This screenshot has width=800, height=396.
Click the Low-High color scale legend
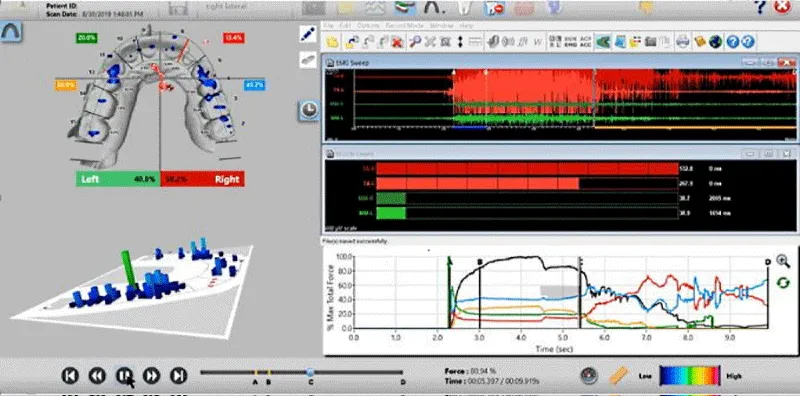click(689, 376)
